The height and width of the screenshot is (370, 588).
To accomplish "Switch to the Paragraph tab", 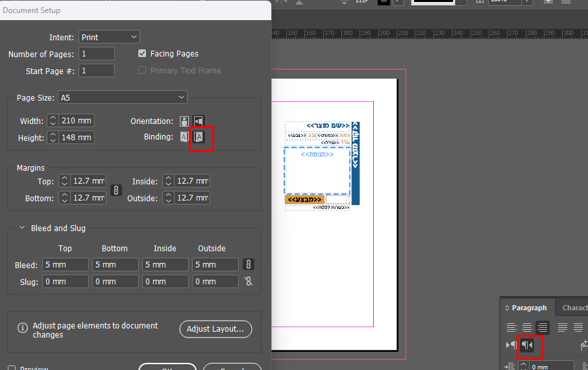I will click(529, 308).
